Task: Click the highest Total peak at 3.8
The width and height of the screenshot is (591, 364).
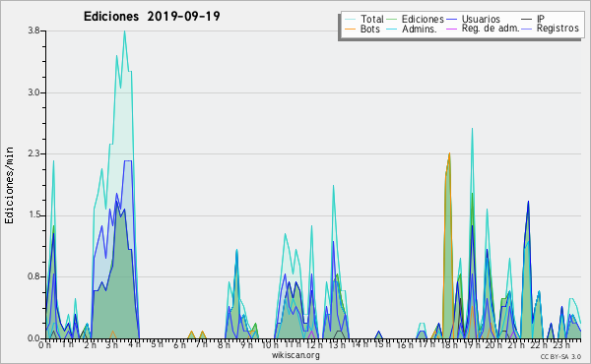Action: (x=124, y=31)
